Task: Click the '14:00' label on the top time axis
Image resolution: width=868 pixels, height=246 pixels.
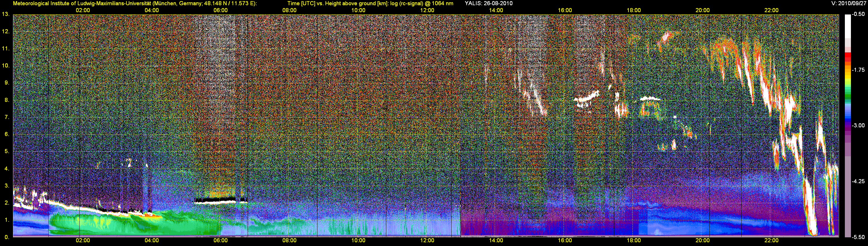Action: point(496,10)
